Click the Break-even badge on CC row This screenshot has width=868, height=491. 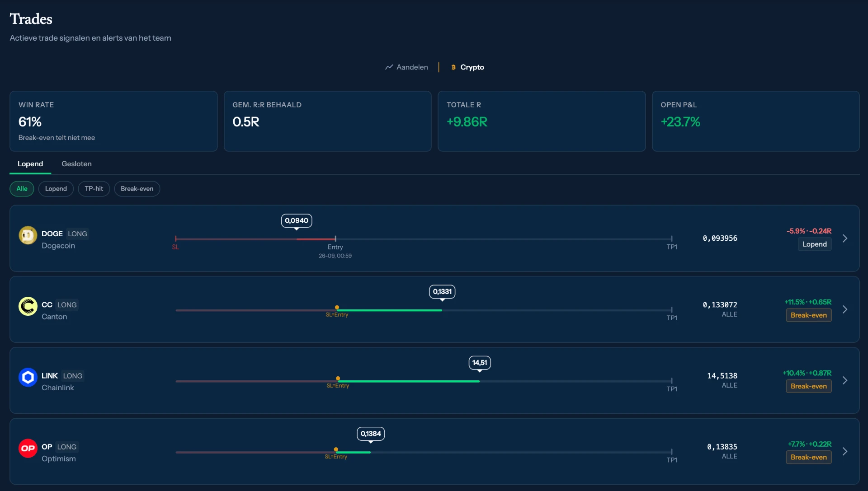[809, 315]
